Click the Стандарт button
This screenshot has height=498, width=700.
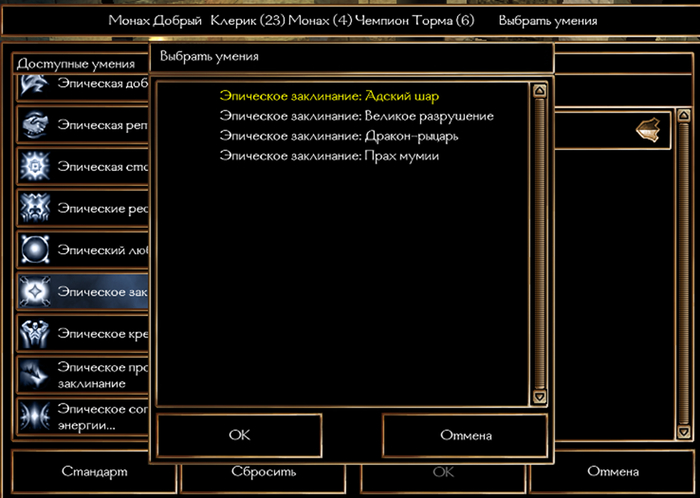click(94, 471)
